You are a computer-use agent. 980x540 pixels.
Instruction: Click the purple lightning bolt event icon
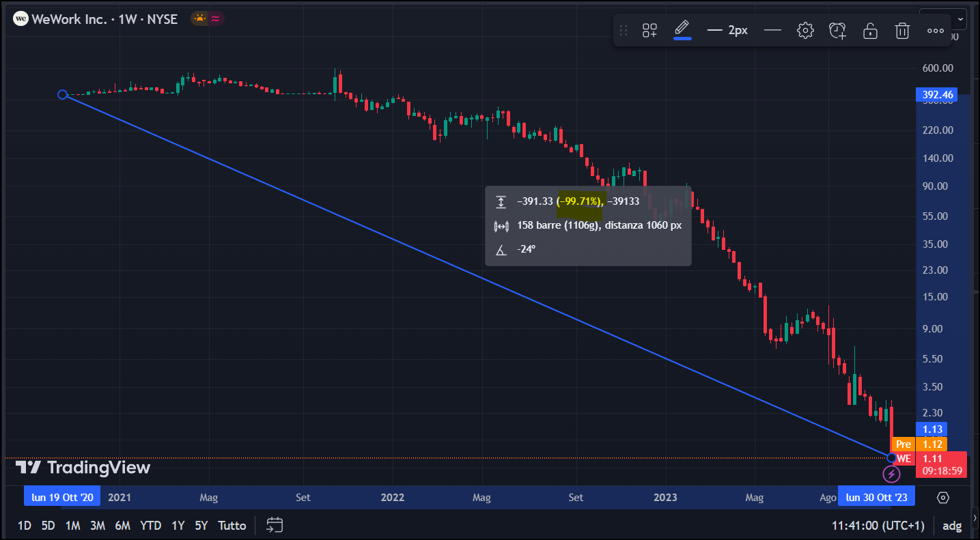[x=891, y=474]
